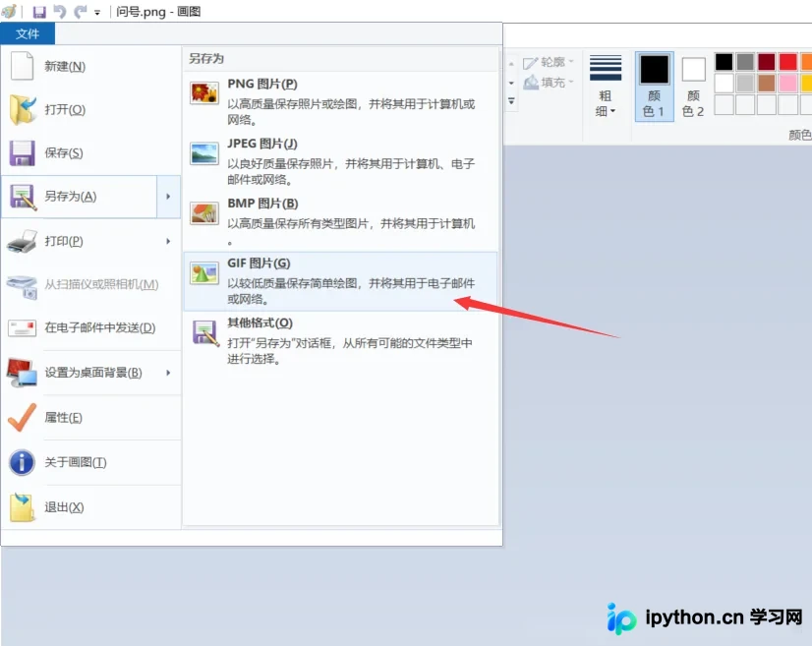Screen dimensions: 812x646
Task: Click the PNG picture thumbnail icon
Action: click(204, 93)
